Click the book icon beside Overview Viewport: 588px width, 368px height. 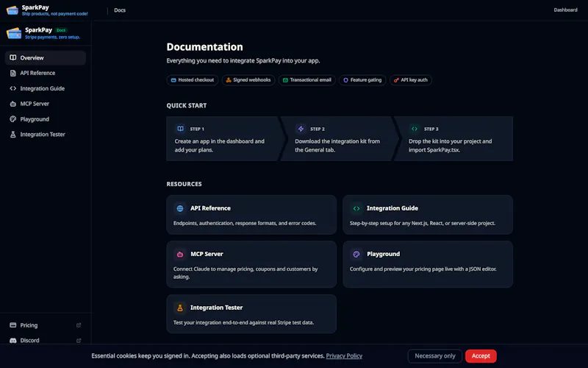(13, 58)
